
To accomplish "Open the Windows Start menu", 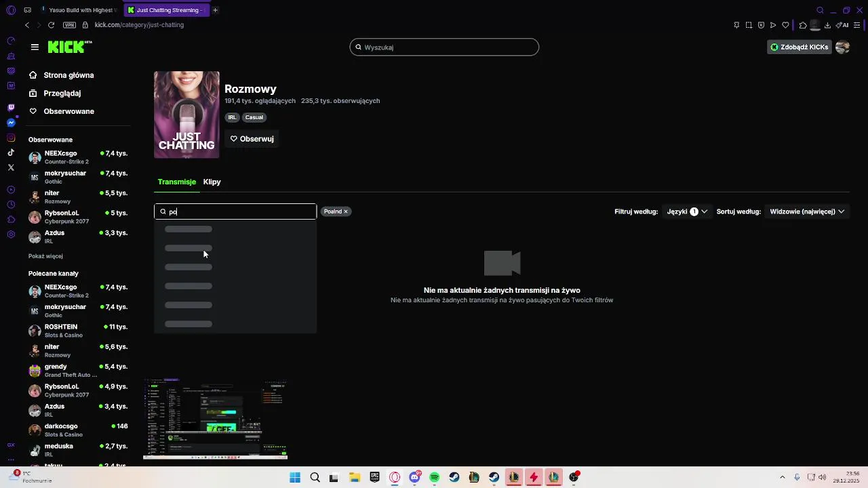I will tap(295, 477).
